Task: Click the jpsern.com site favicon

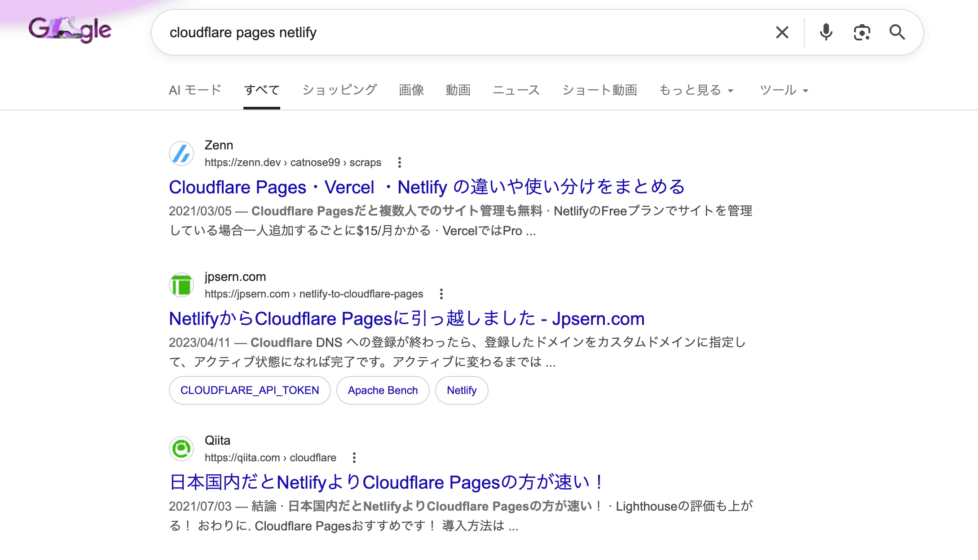Action: point(181,285)
